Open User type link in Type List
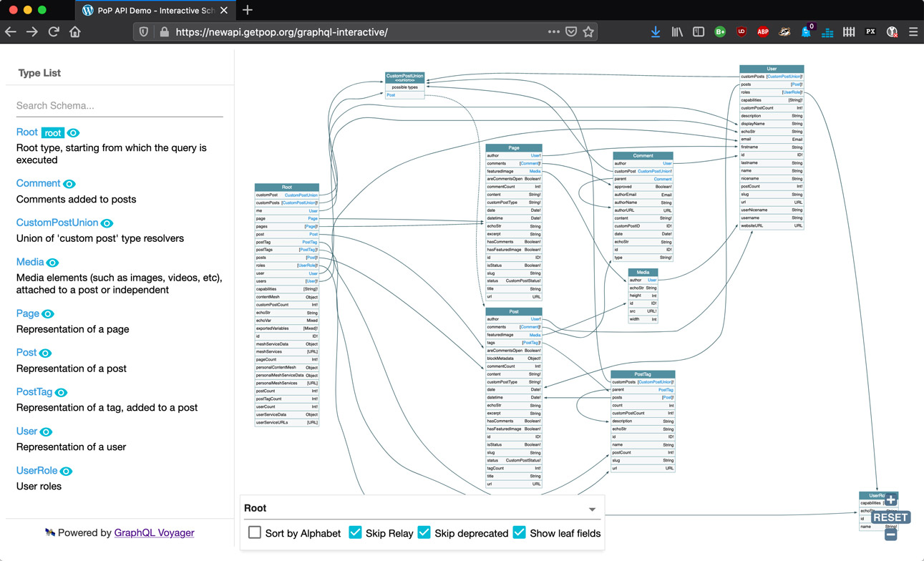The width and height of the screenshot is (924, 561). pos(26,431)
